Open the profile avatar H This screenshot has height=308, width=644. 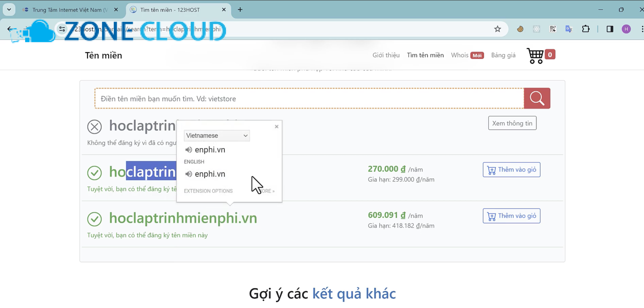tap(626, 29)
